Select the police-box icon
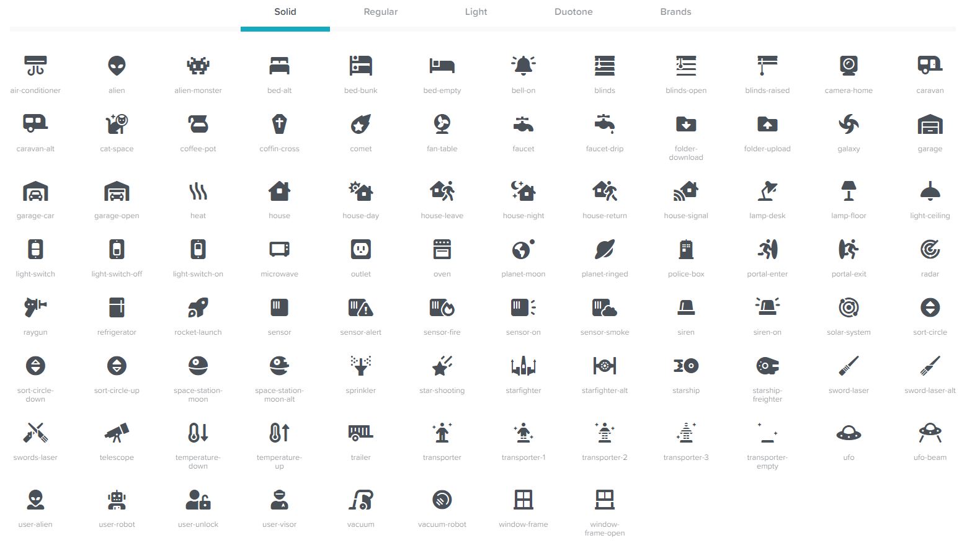The height and width of the screenshot is (543, 980). pyautogui.click(x=686, y=249)
